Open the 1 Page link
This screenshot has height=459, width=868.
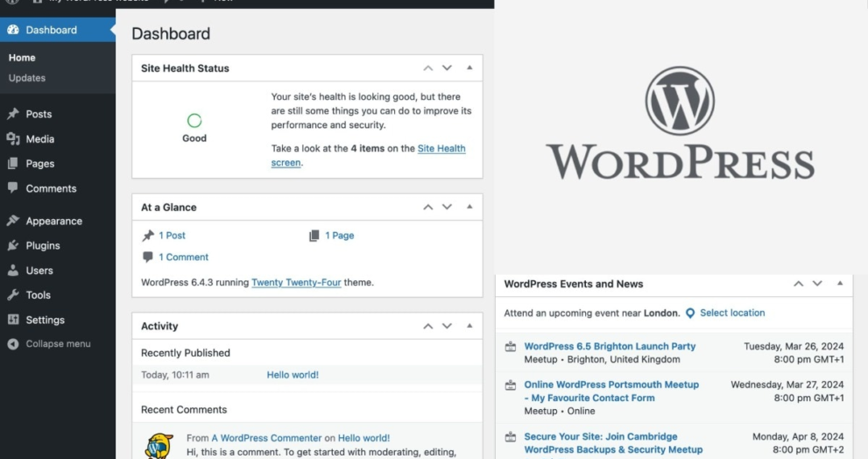click(x=339, y=236)
